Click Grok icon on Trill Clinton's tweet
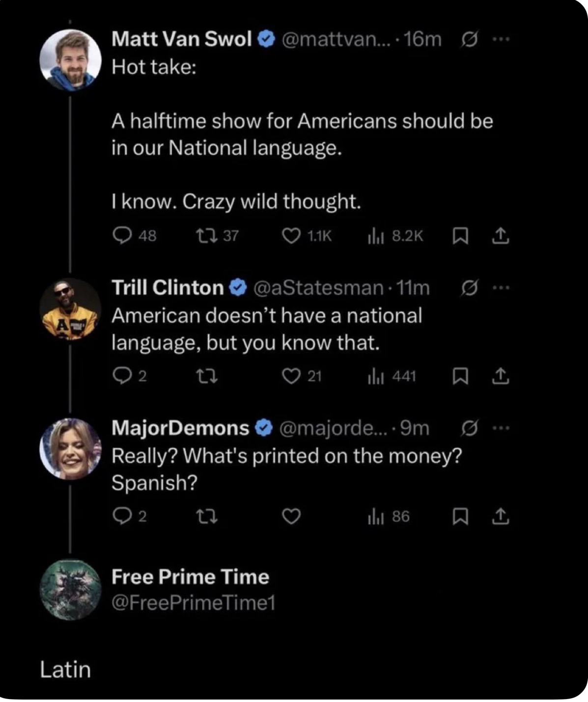This screenshot has width=588, height=702. click(469, 288)
